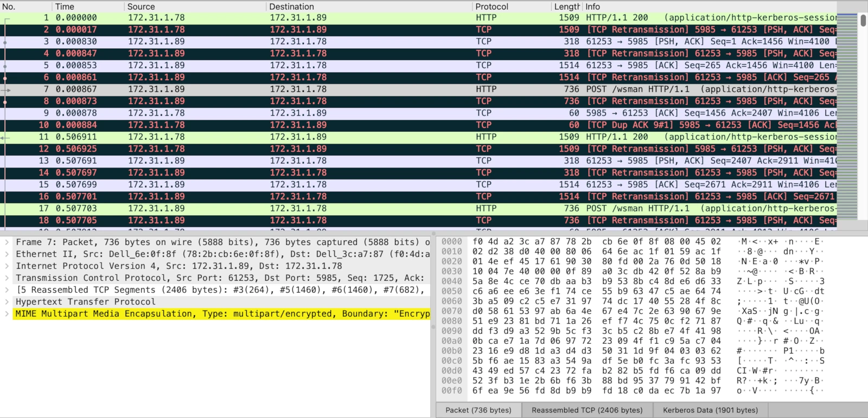Select packet 15 at time 0.507699
868x418 pixels.
click(418, 185)
